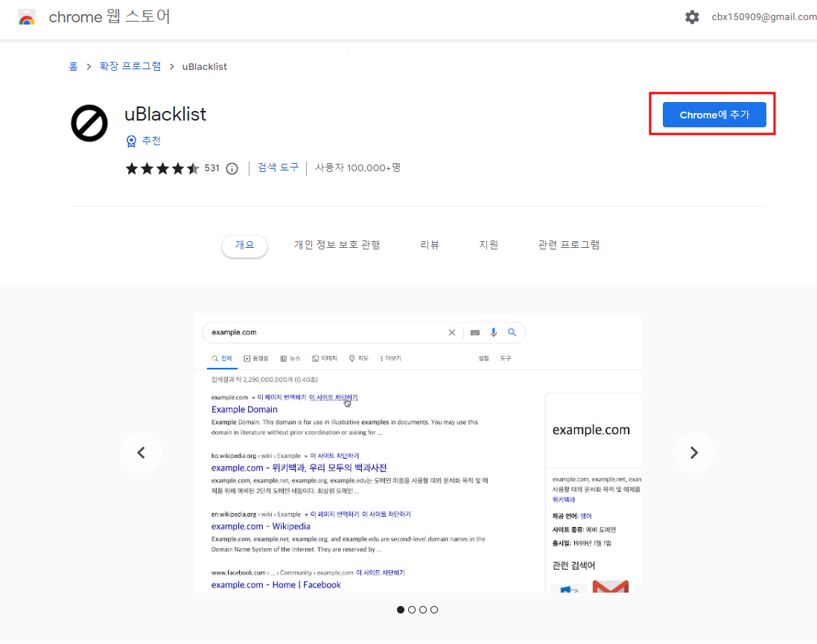This screenshot has width=817, height=644.
Task: Open the 지원 tab
Action: 489,245
